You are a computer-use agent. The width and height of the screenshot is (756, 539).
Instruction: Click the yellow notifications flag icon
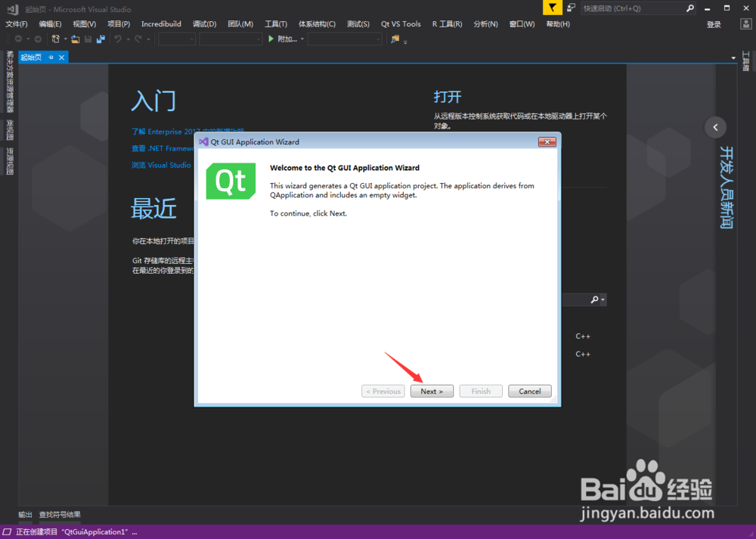(x=552, y=8)
